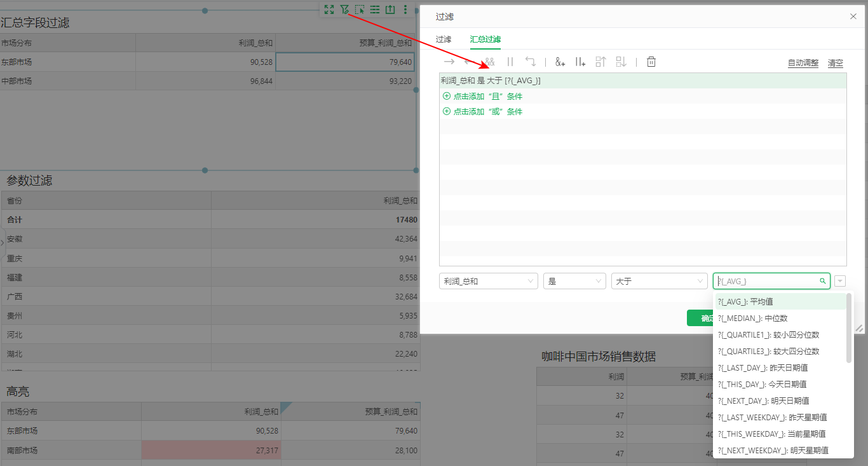Image resolution: width=868 pixels, height=466 pixels.
Task: Open the filter funnel icon in component toolbar
Action: pos(344,10)
